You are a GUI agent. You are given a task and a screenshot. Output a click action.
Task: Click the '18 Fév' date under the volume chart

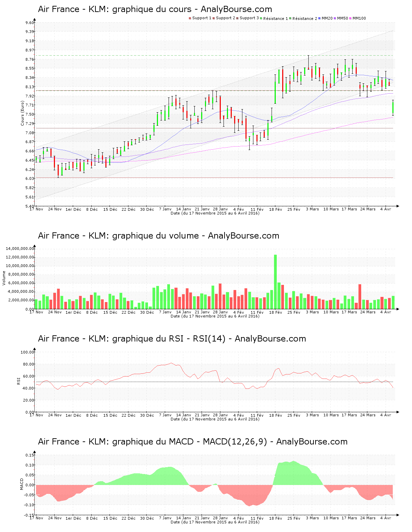click(x=276, y=312)
